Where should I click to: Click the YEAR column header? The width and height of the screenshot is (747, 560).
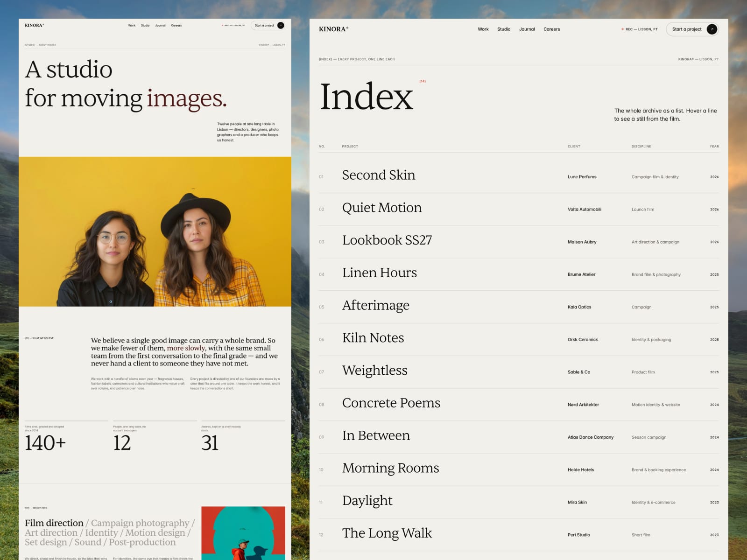click(x=714, y=147)
